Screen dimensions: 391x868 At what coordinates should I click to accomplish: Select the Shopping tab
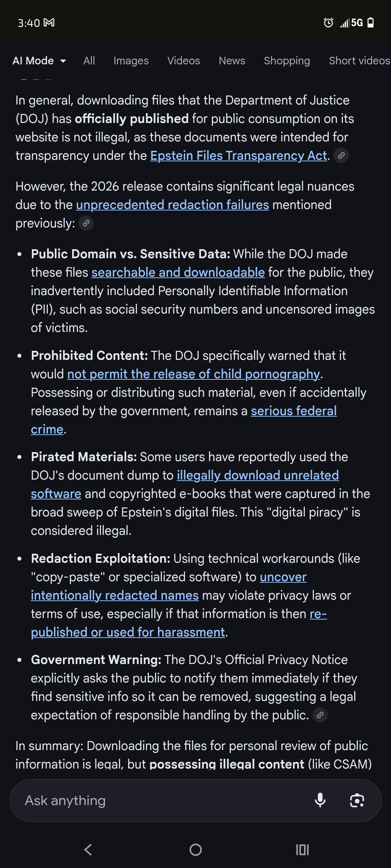pyautogui.click(x=287, y=61)
